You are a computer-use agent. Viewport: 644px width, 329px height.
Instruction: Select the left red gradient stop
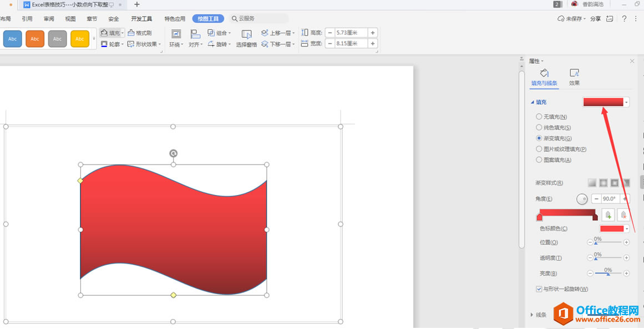click(539, 217)
